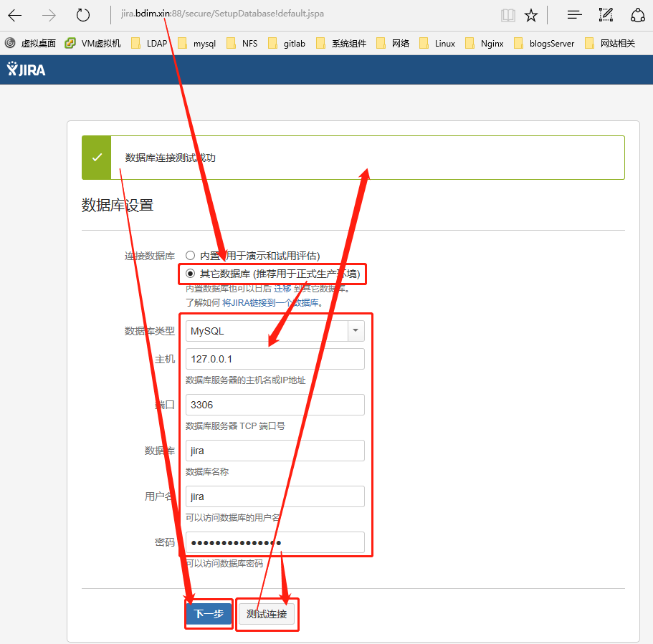Screen dimensions: 653x644
Task: Expand the database type MySQL dropdown
Action: tap(356, 331)
